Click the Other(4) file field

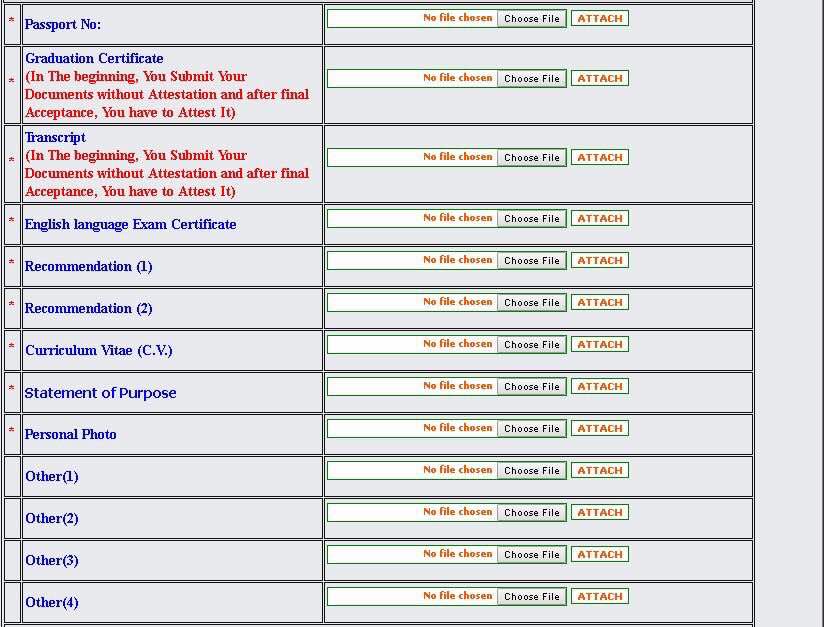coord(412,597)
